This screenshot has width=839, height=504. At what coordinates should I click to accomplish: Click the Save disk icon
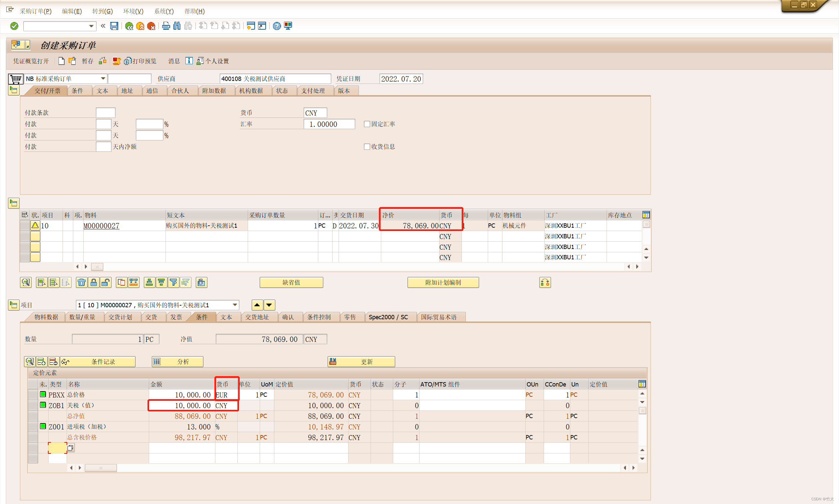114,26
